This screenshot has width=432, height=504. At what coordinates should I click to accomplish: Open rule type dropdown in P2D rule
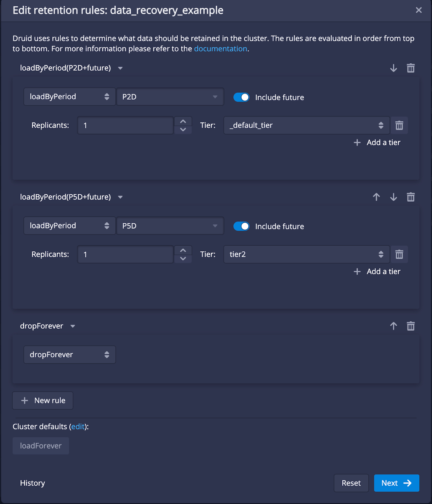coord(70,97)
